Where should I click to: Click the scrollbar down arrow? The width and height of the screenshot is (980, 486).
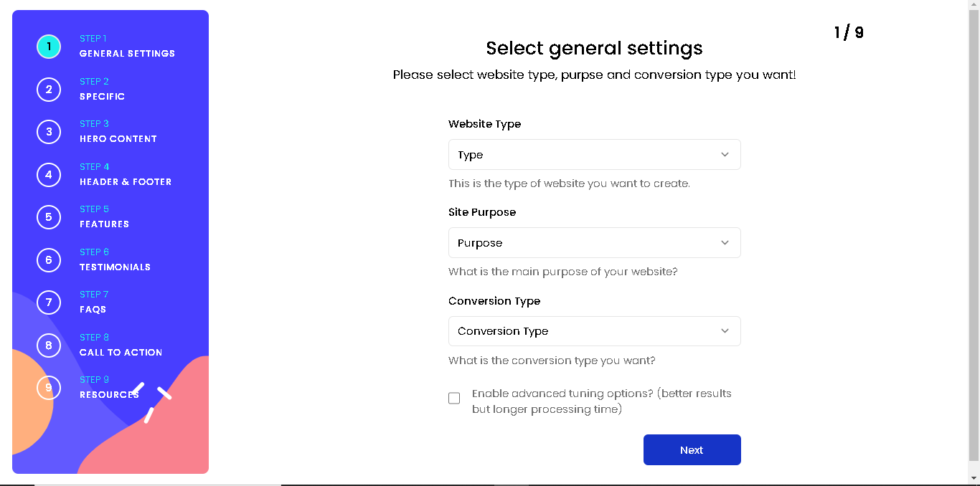[974, 478]
